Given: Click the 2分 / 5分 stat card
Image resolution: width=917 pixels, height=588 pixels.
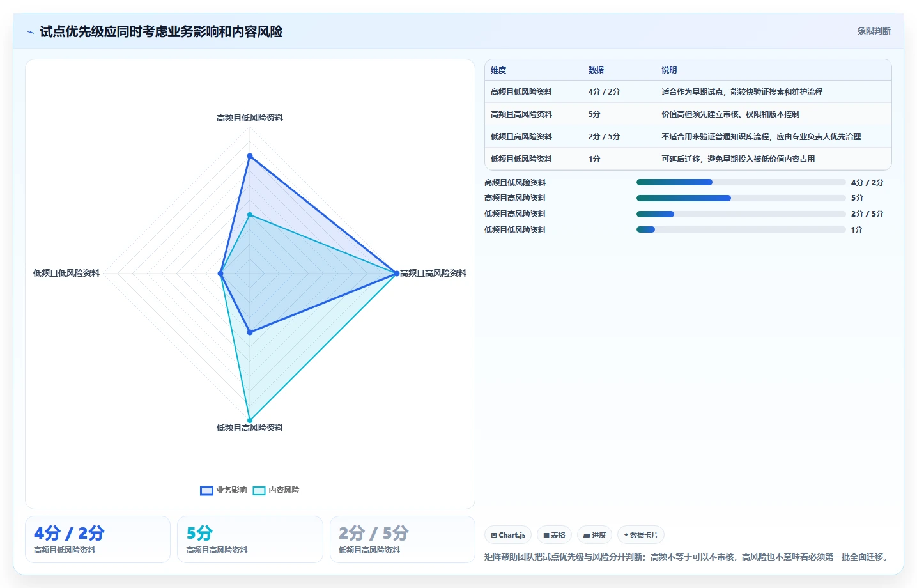Looking at the screenshot, I should coord(403,539).
